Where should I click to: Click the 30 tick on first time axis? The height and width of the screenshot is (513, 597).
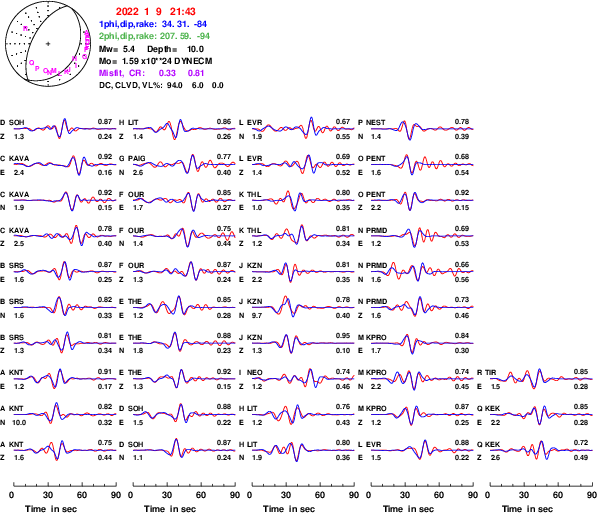coord(48,495)
